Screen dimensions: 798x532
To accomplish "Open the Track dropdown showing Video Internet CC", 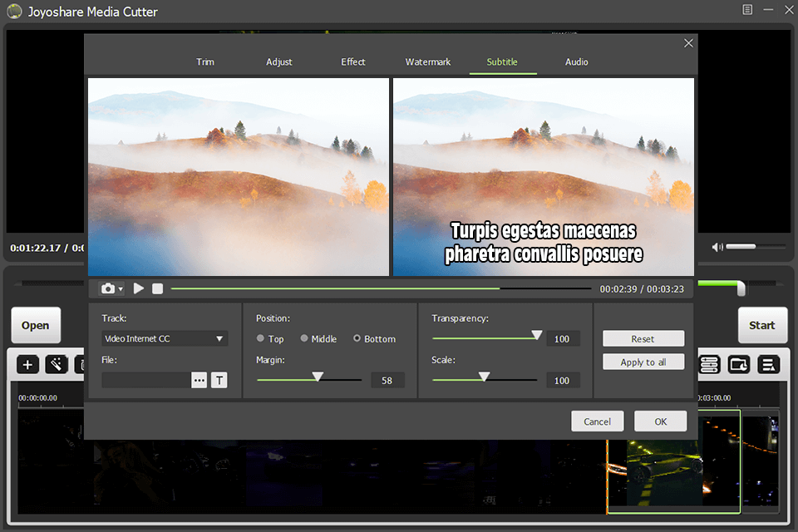I will [164, 338].
